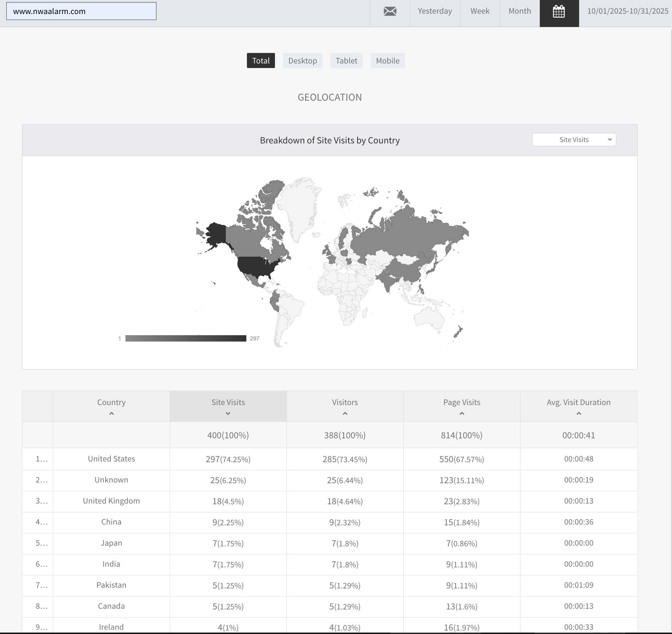Click the www.nwaalarm.com site field

pyautogui.click(x=81, y=11)
